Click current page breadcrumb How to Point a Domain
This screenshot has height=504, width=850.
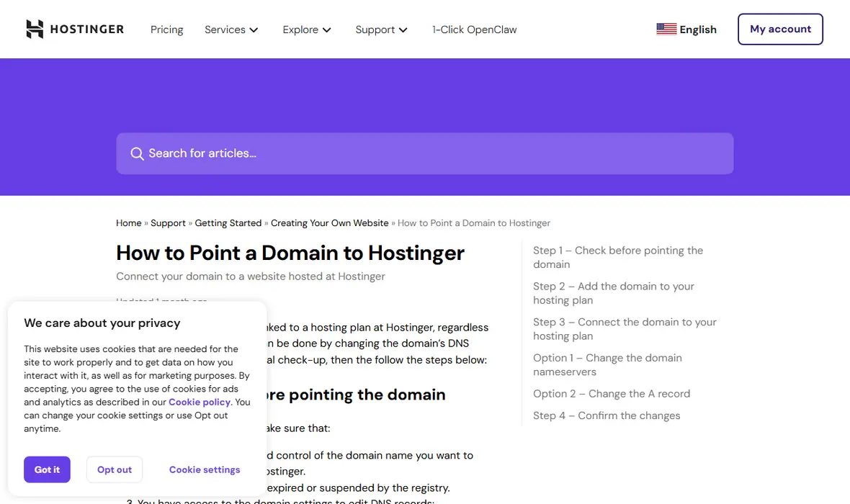tap(474, 223)
